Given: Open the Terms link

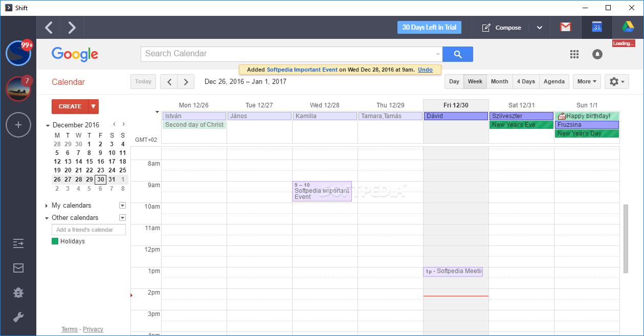Looking at the screenshot, I should 70,329.
